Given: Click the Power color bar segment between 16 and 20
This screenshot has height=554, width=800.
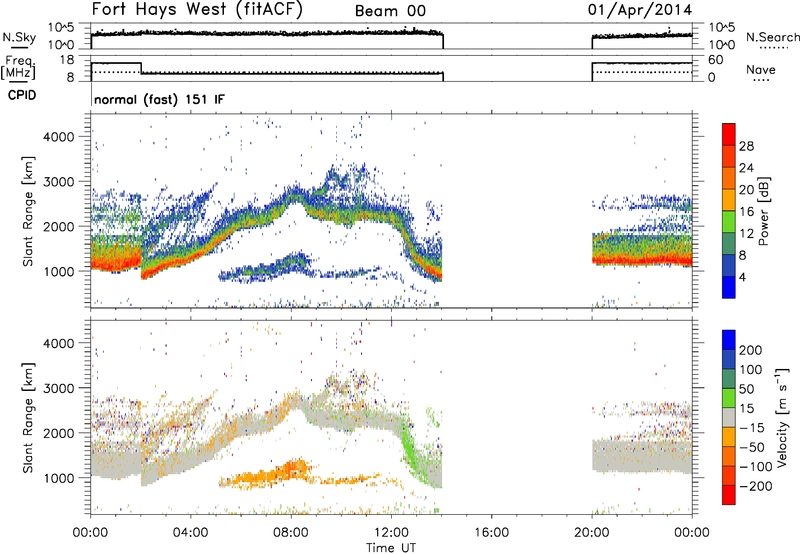Looking at the screenshot, I should click(729, 200).
